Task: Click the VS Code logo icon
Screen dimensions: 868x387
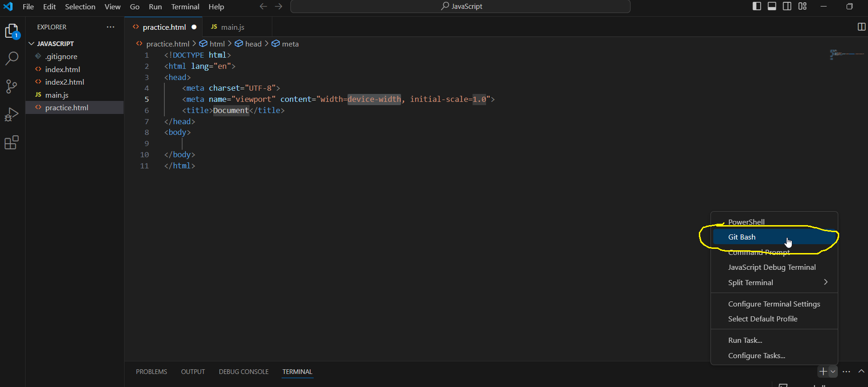Action: click(x=8, y=7)
